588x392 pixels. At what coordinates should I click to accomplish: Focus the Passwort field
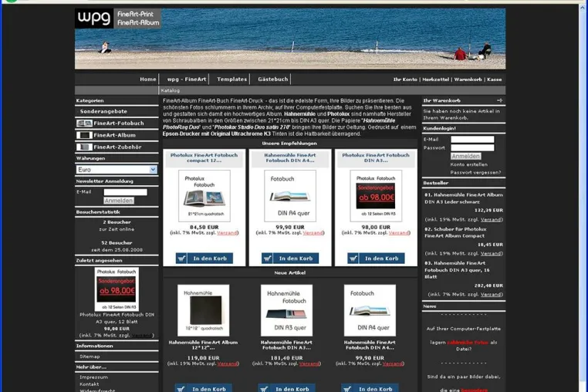pos(472,148)
